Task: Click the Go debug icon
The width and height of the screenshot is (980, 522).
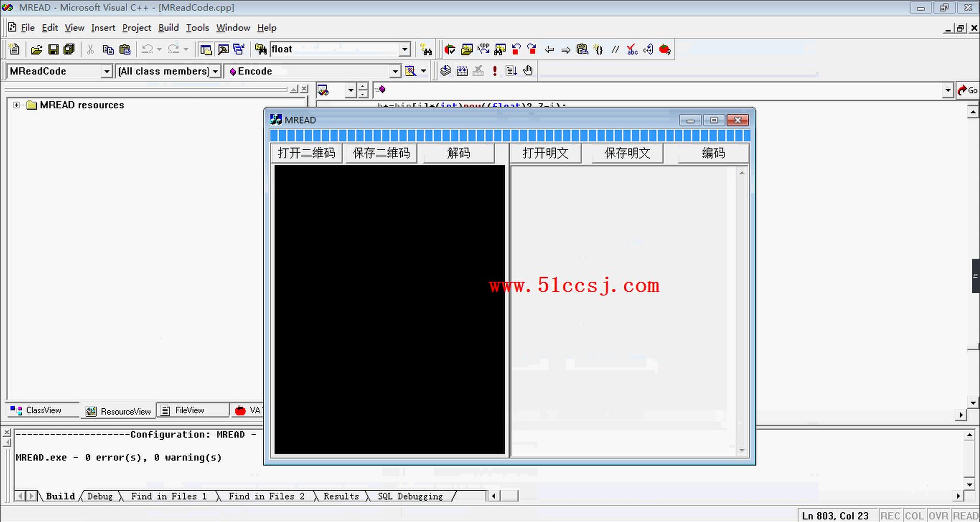Action: pos(511,71)
